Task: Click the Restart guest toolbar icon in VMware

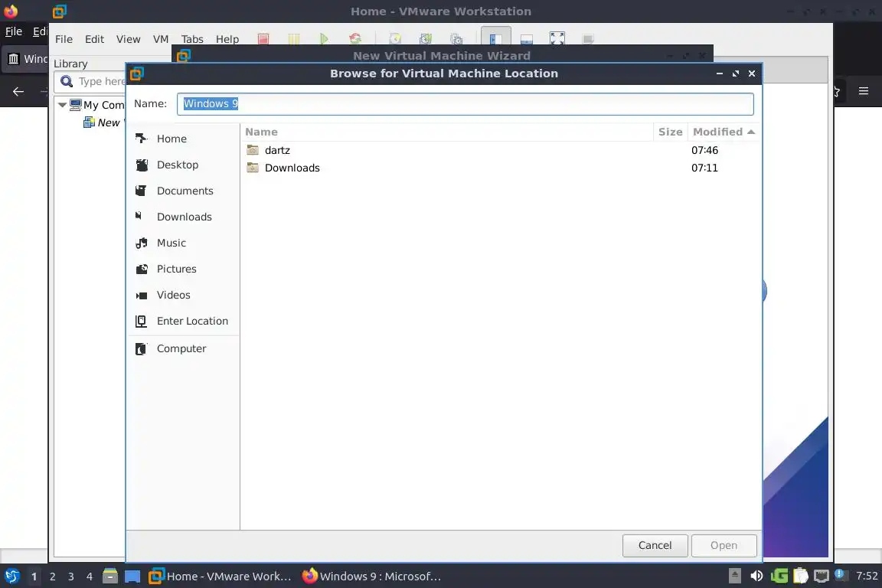Action: point(355,39)
